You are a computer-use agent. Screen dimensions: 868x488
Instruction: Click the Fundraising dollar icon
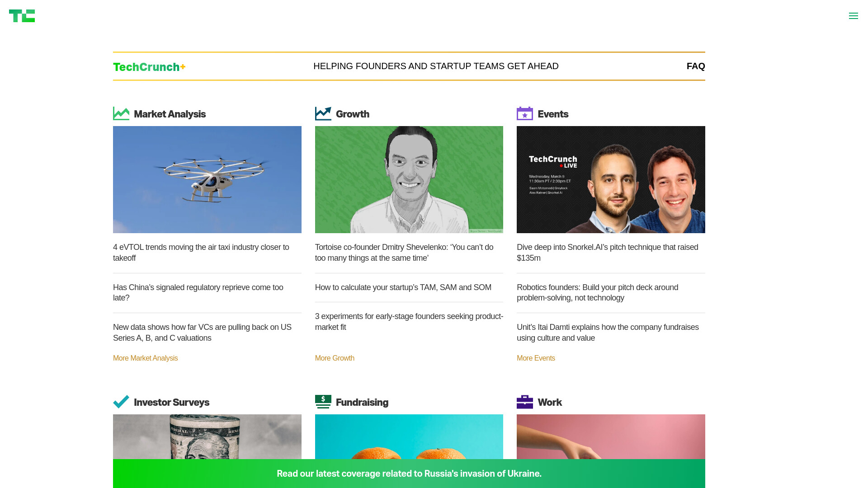tap(323, 402)
